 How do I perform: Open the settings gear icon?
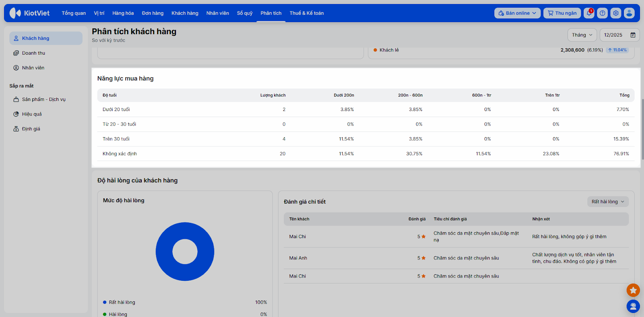[x=615, y=13]
